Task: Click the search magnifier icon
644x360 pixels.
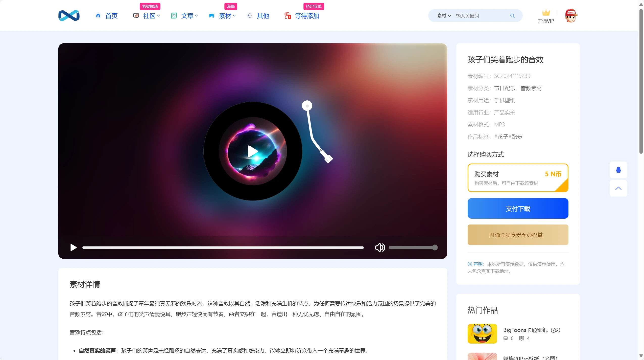Action: click(512, 16)
